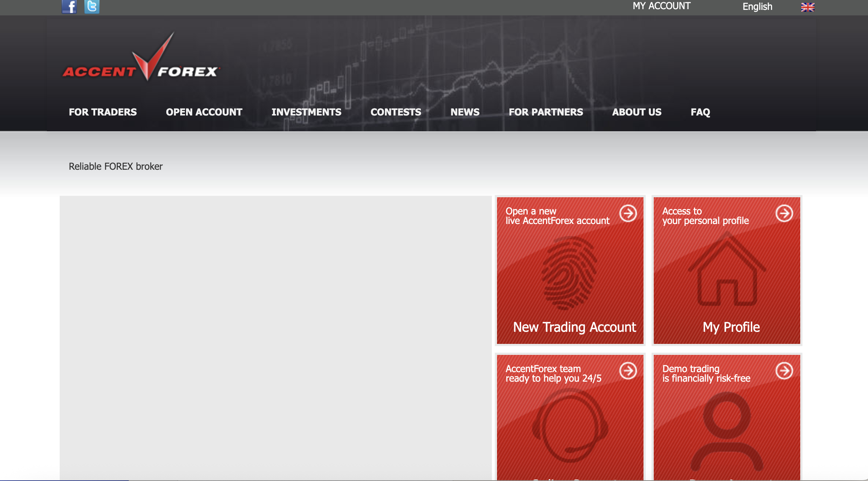
Task: Open MY ACCOUNT
Action: pyautogui.click(x=661, y=5)
